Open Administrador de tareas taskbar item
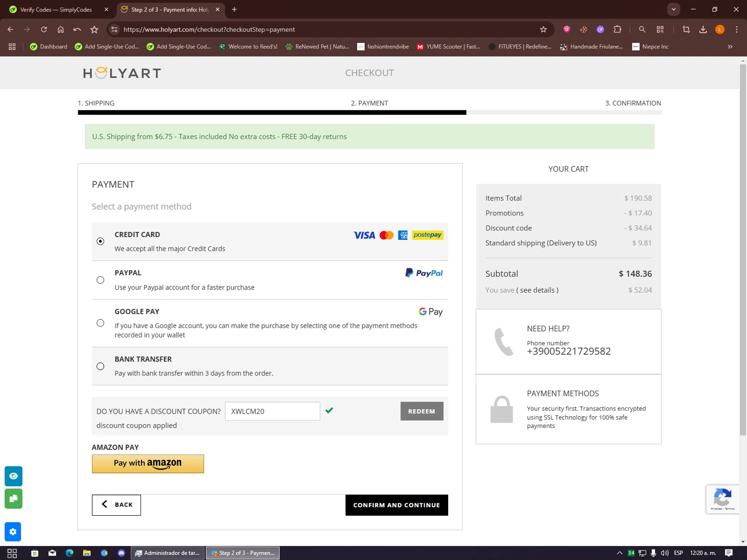The image size is (747, 560). (168, 553)
